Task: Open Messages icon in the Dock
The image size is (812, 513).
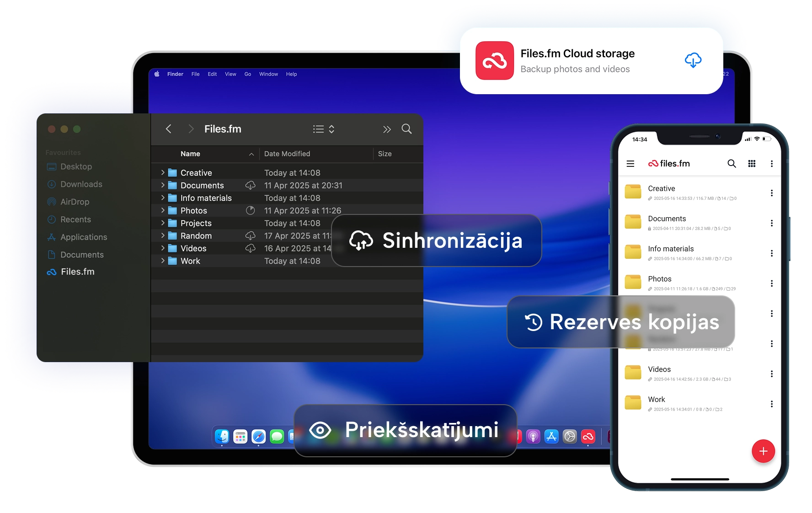Action: point(277,437)
